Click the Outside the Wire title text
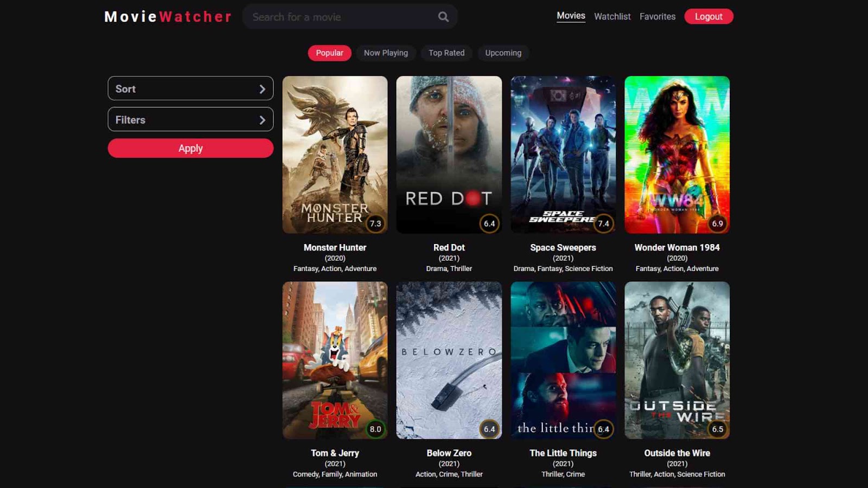This screenshot has width=868, height=488. [x=677, y=453]
